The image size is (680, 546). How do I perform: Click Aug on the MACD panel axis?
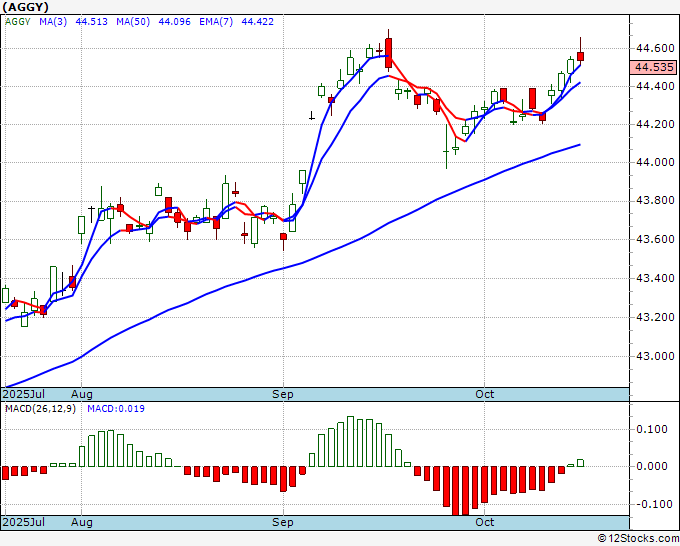click(82, 522)
